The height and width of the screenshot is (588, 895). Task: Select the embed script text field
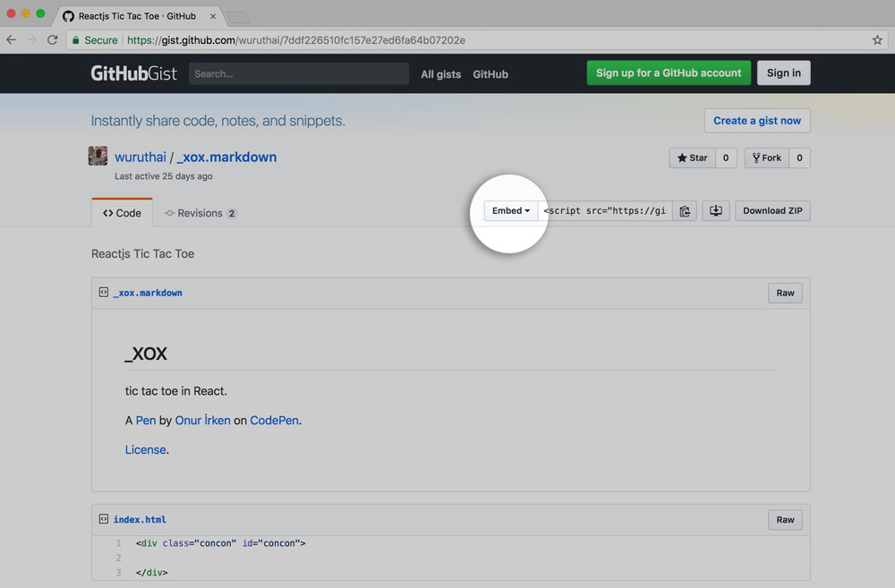(x=605, y=211)
